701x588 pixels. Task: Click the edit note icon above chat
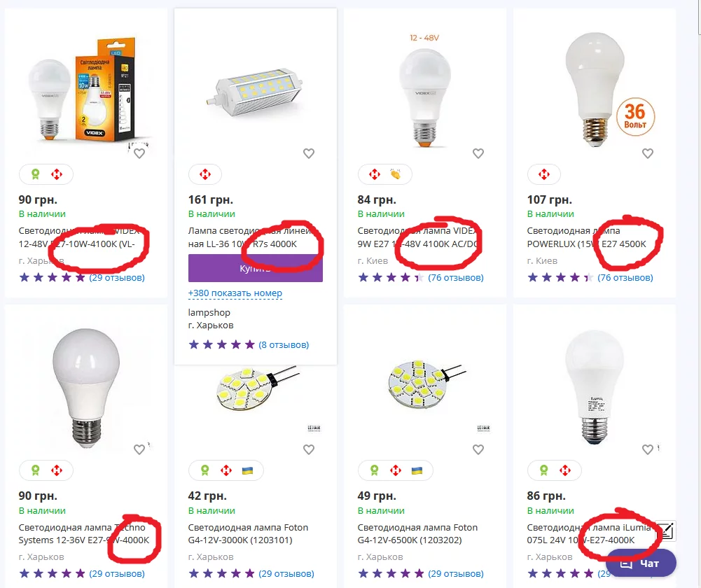pyautogui.click(x=666, y=532)
